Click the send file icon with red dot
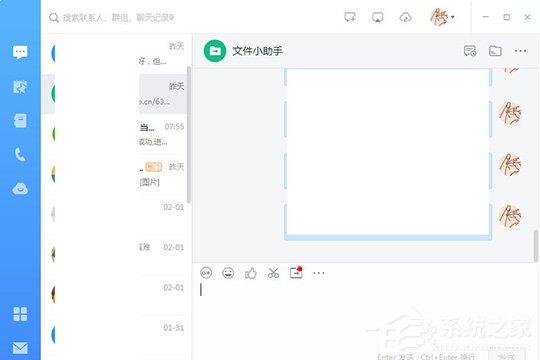The height and width of the screenshot is (360, 540). (x=296, y=272)
